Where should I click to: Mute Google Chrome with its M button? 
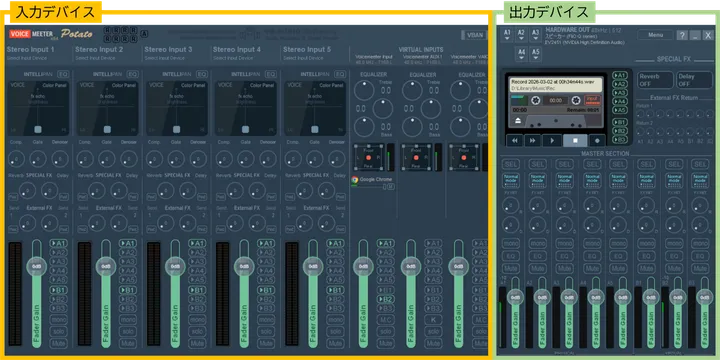pos(391,187)
